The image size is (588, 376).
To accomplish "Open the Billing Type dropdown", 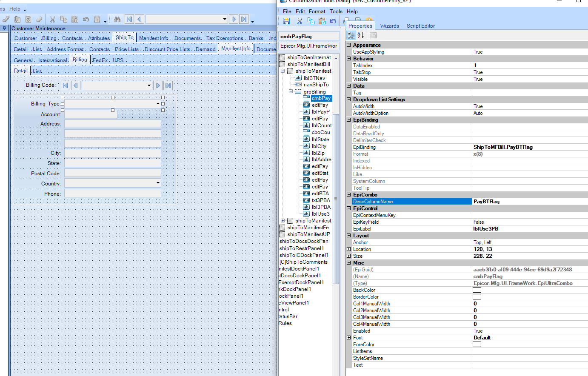I will pyautogui.click(x=158, y=104).
